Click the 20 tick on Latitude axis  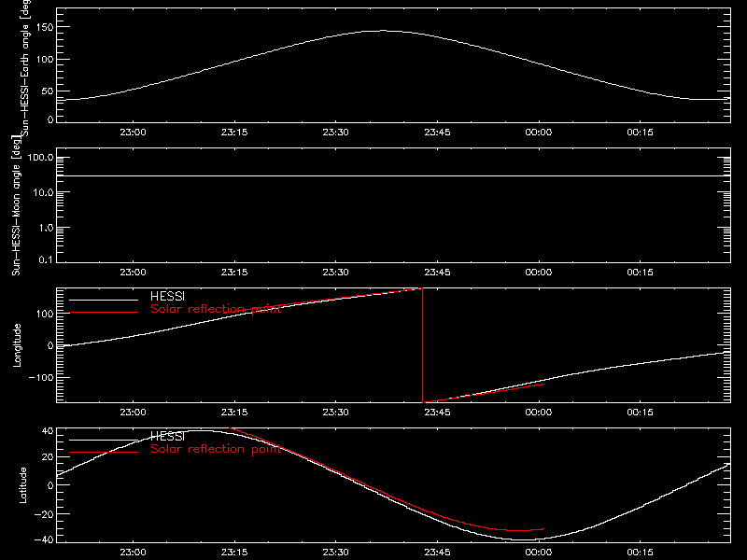coord(48,457)
